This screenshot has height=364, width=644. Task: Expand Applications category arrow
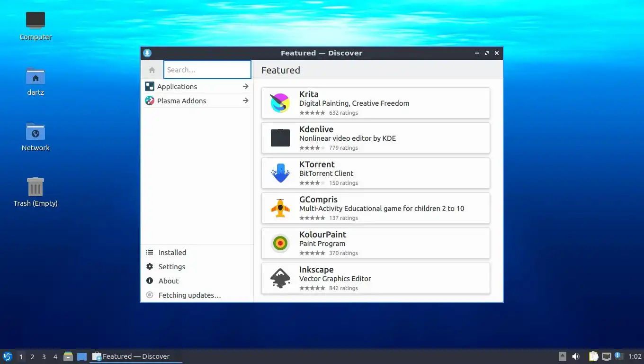(x=245, y=86)
